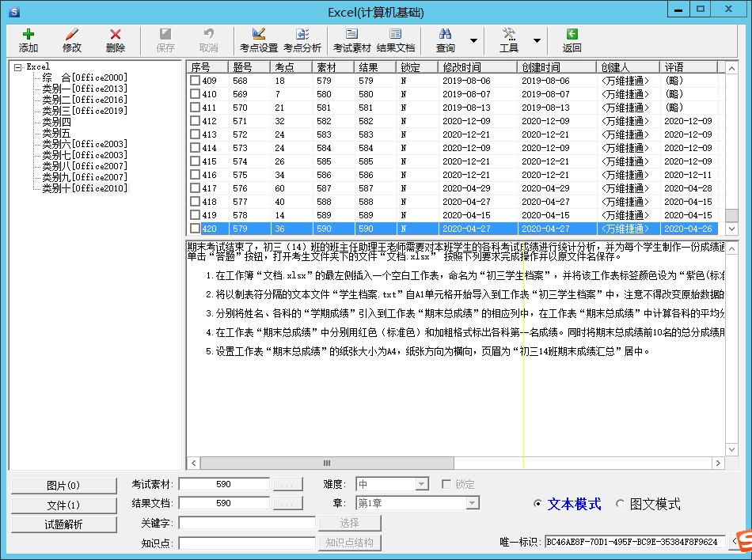Collapse the Excel tree root node

point(17,67)
